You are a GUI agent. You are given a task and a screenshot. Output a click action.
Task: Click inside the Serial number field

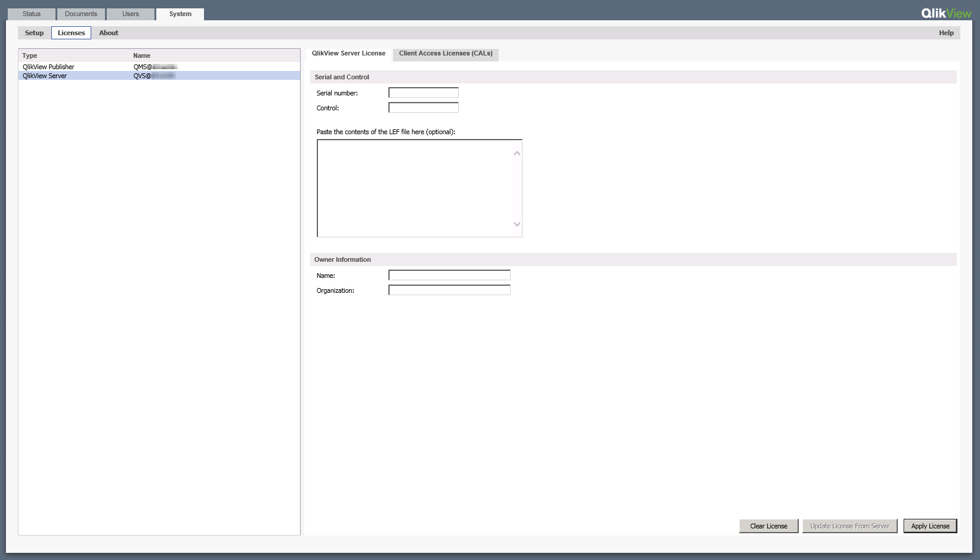[423, 92]
